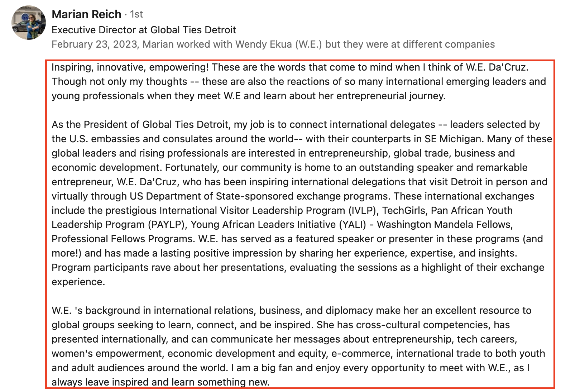Screen dimensions: 561x392
Task: Click the final line "always leave inspired and learn something new."
Action: click(160, 382)
